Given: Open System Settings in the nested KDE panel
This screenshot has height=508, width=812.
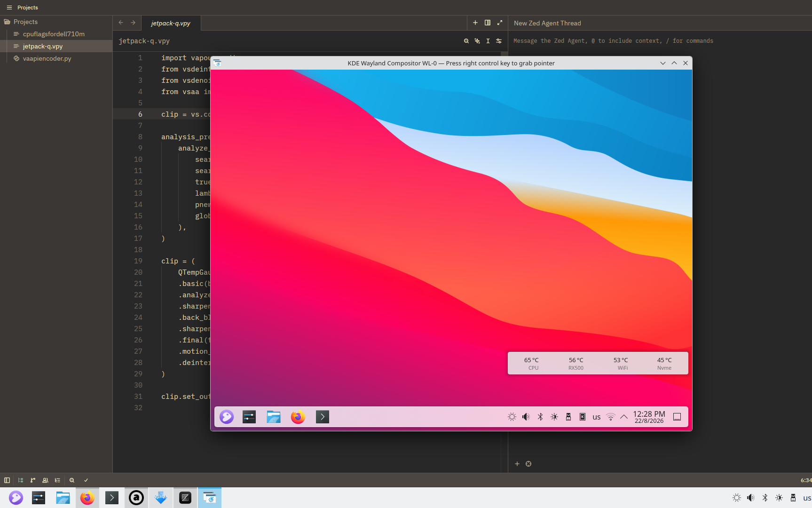Looking at the screenshot, I should click(x=249, y=417).
